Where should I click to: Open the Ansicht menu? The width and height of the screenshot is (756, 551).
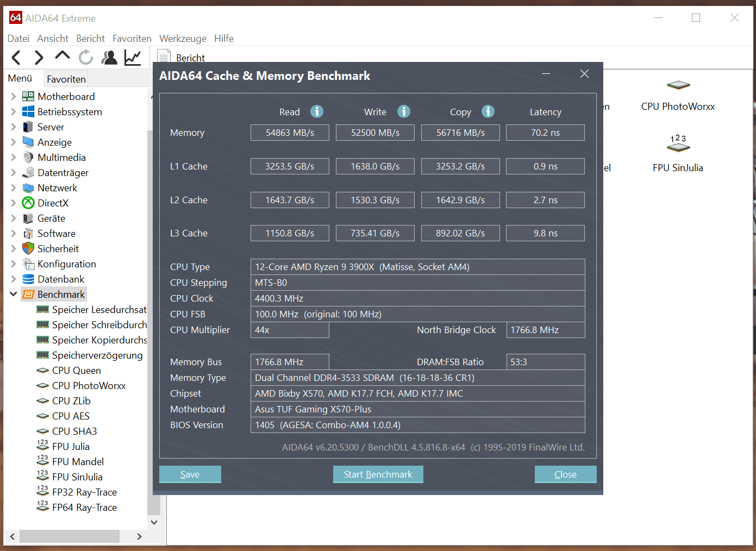(53, 38)
